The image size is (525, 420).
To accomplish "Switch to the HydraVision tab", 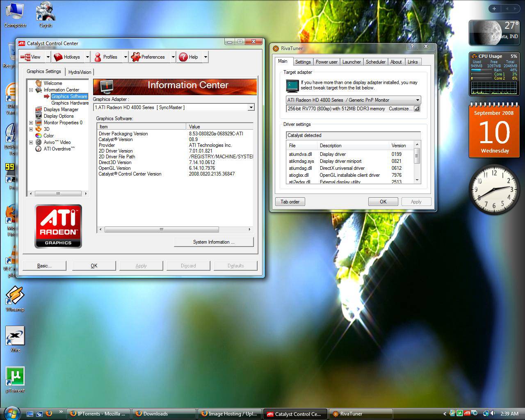I will tap(80, 72).
